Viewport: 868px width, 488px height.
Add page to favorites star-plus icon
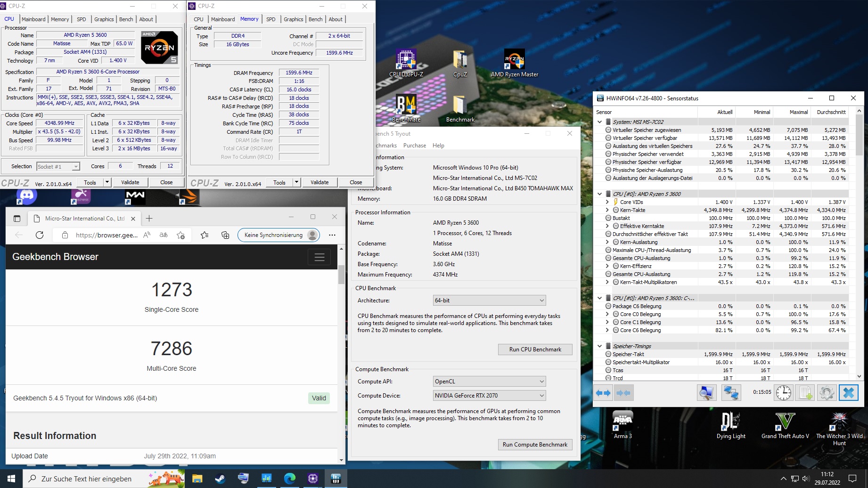(180, 235)
